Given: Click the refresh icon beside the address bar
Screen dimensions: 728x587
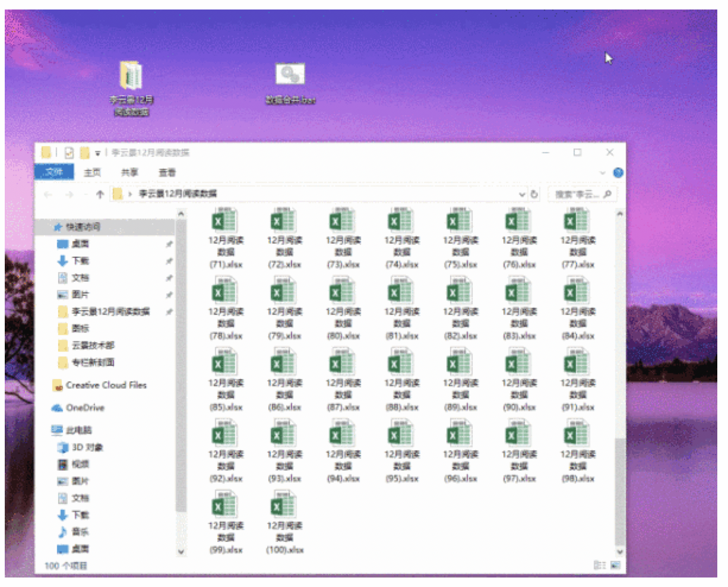Looking at the screenshot, I should 534,194.
